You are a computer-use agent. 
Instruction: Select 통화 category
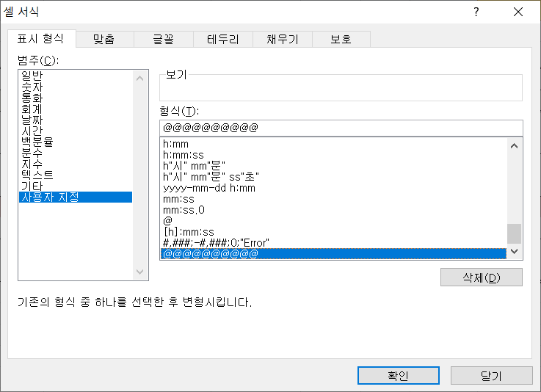pos(76,98)
